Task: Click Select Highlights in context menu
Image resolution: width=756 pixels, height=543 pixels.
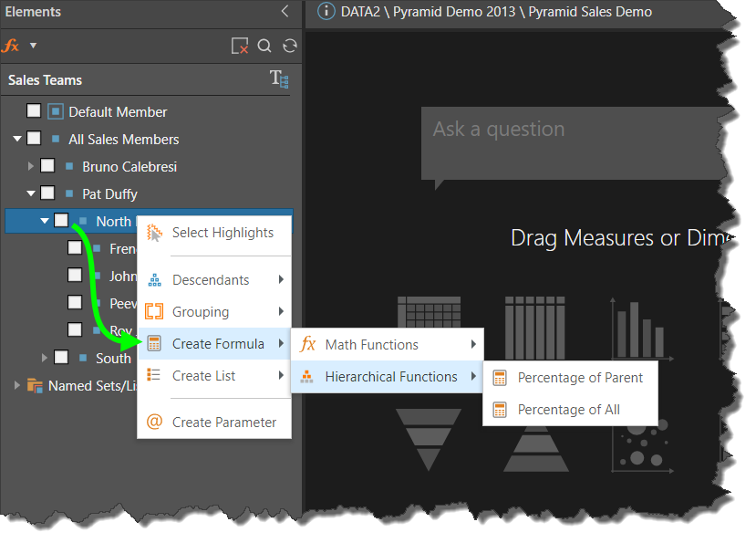Action: click(x=223, y=233)
